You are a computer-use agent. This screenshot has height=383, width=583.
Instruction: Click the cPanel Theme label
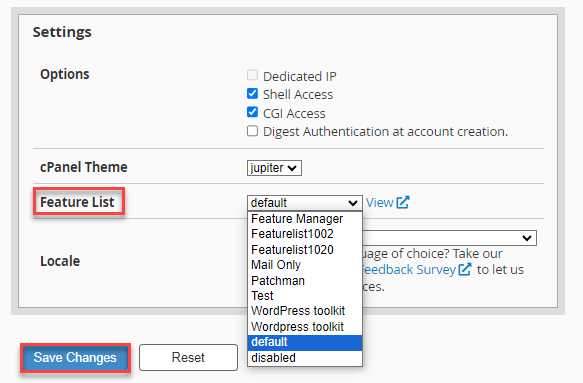[84, 167]
